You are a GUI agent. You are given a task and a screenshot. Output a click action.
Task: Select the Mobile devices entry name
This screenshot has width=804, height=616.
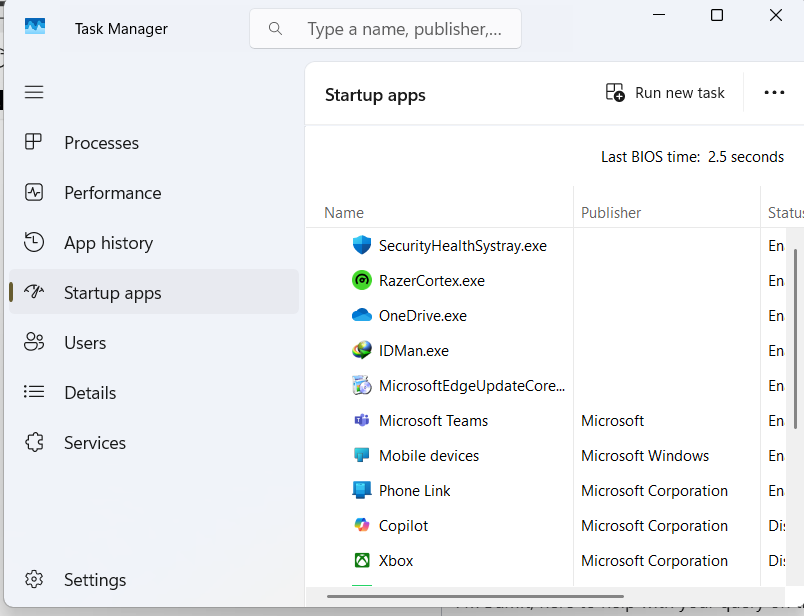point(429,455)
